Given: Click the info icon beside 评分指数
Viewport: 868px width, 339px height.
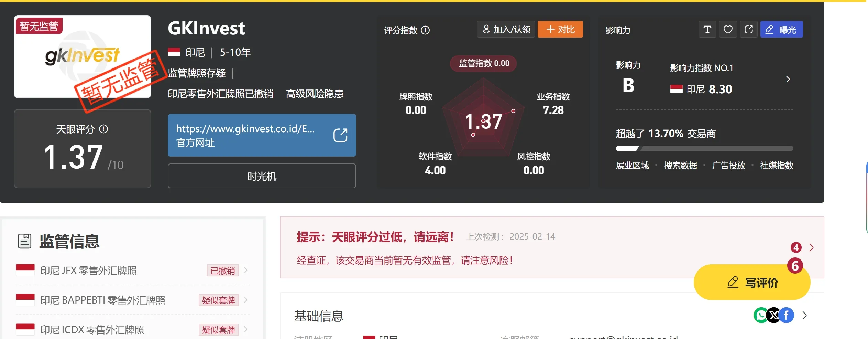Looking at the screenshot, I should tap(425, 30).
